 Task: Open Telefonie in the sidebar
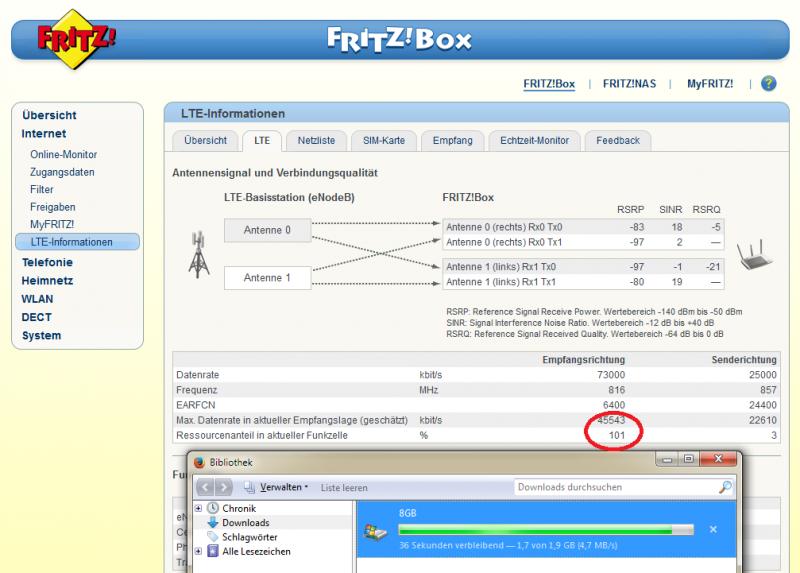click(x=47, y=262)
